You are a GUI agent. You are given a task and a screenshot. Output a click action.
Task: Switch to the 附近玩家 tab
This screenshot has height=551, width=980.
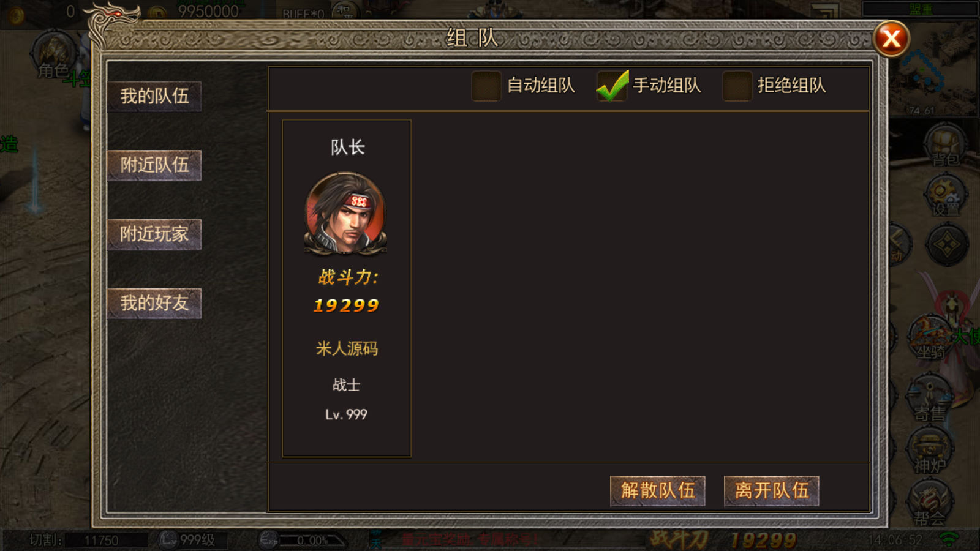point(154,234)
